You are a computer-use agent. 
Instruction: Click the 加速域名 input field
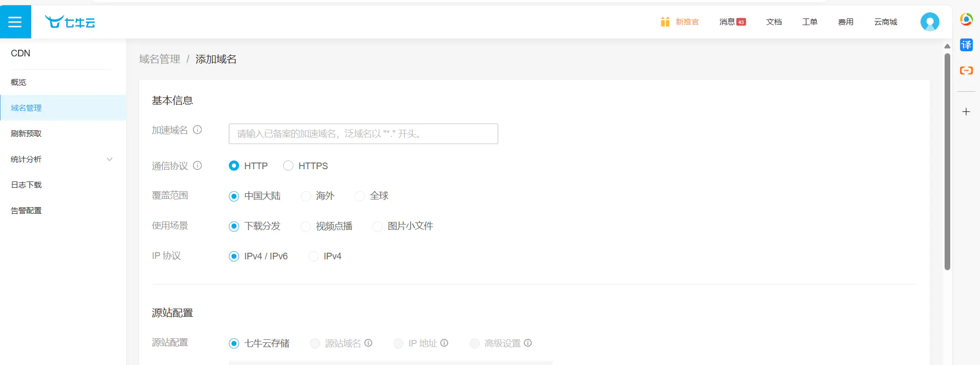coord(363,134)
